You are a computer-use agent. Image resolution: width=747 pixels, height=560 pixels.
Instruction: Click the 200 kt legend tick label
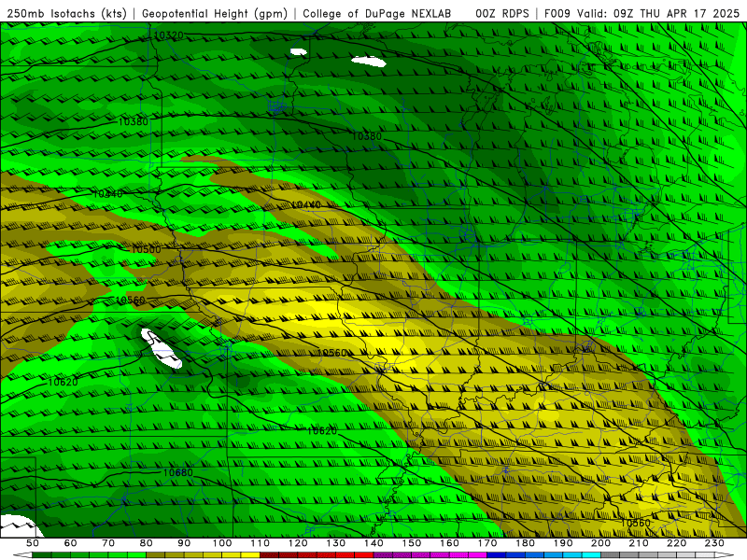point(600,543)
